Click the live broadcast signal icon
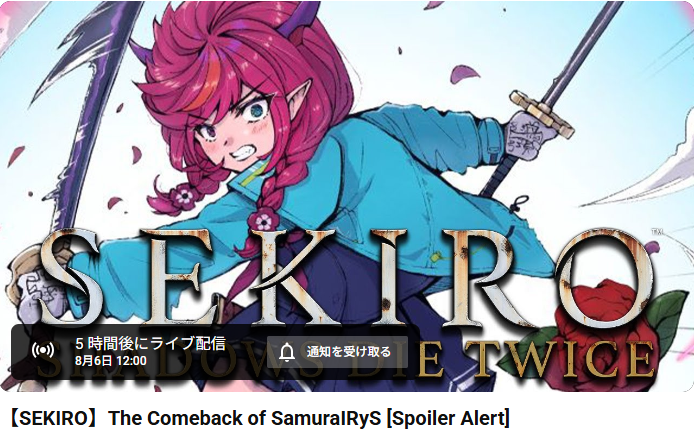This screenshot has height=433, width=695. pos(43,351)
